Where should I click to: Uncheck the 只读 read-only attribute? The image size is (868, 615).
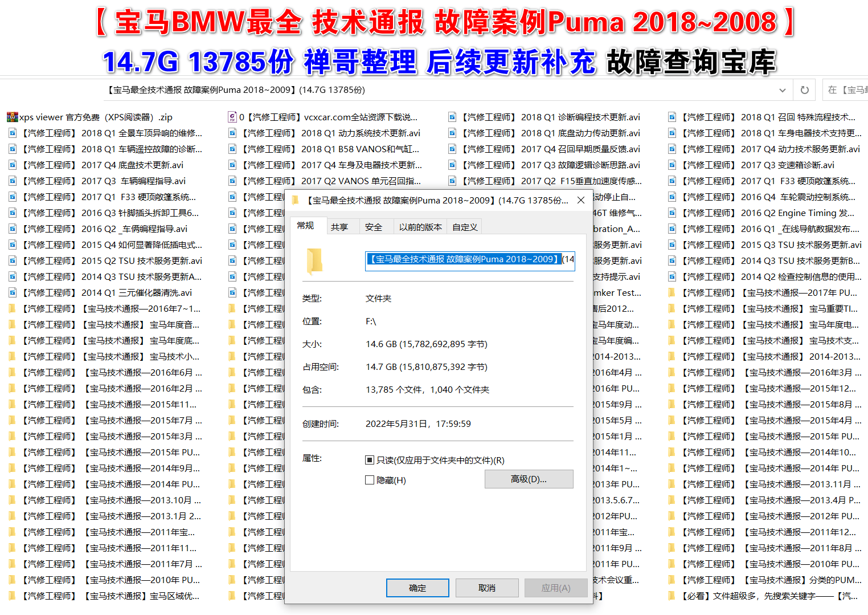click(x=370, y=460)
